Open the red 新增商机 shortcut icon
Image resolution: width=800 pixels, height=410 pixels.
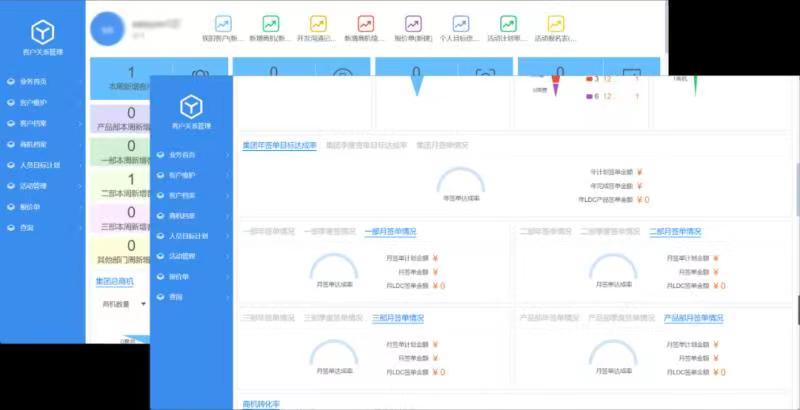365,24
